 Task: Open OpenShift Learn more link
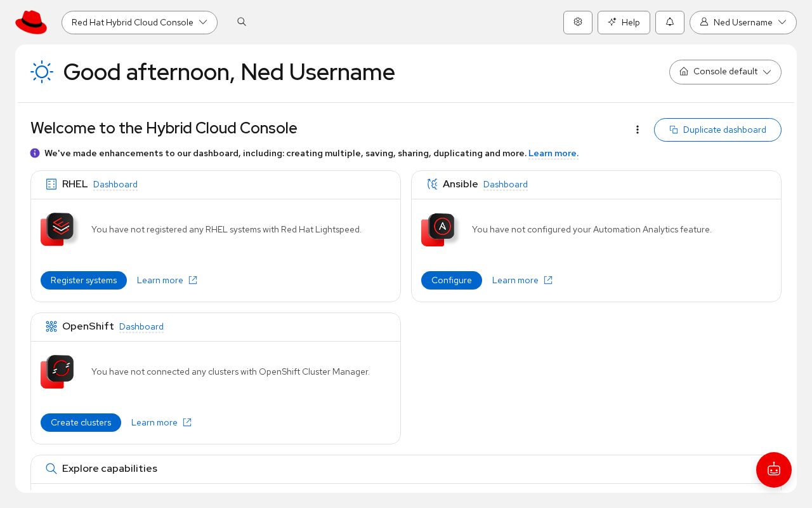154,422
